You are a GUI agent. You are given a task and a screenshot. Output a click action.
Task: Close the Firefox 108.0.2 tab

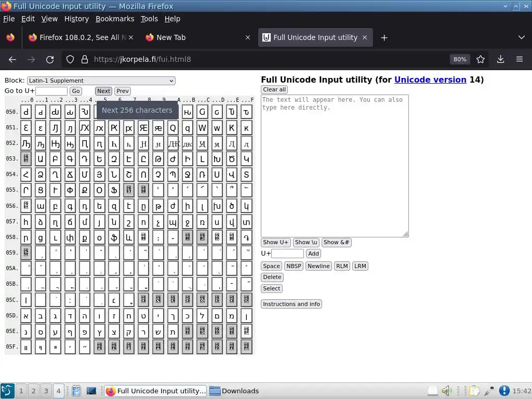point(131,37)
